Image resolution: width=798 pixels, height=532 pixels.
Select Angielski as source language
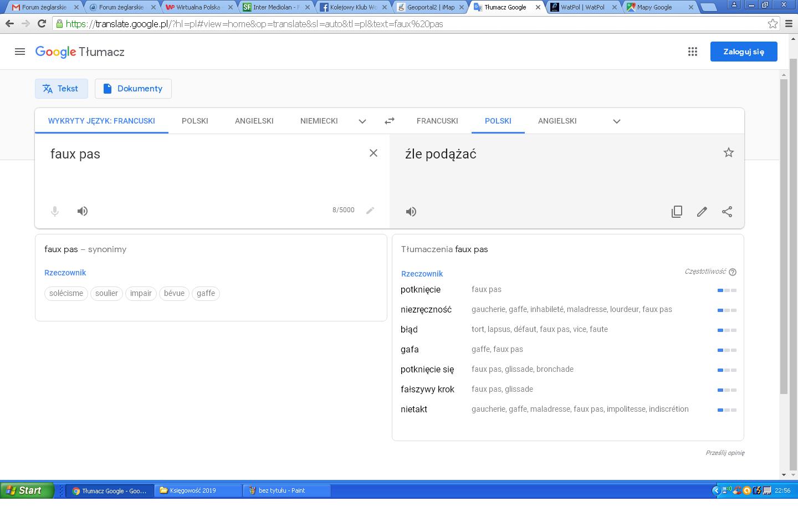254,121
